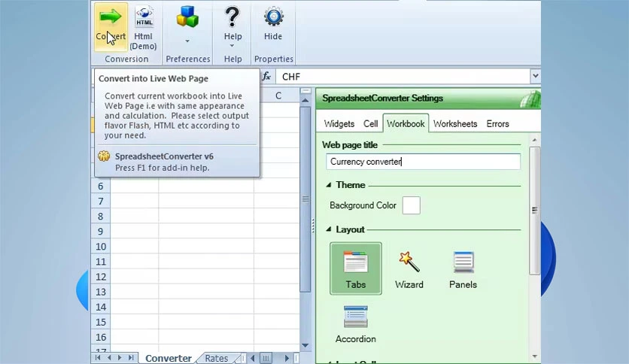Select row 15 header
This screenshot has width=629, height=364.
click(101, 322)
